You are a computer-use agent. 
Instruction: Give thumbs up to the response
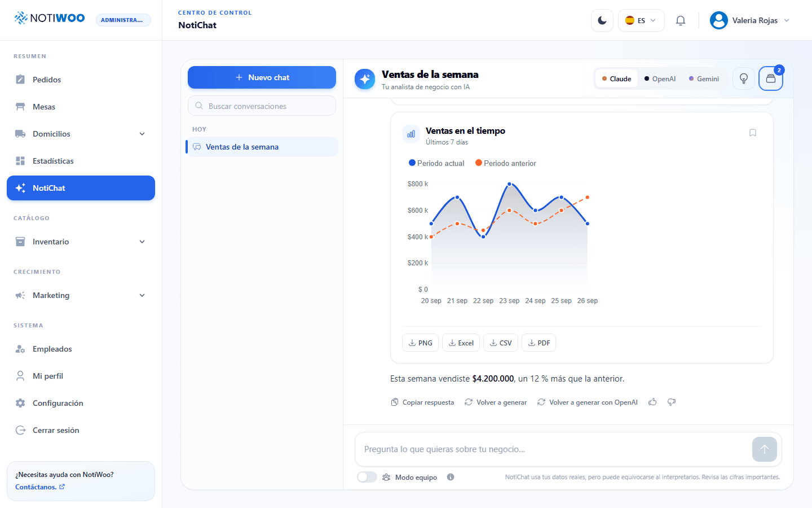click(652, 402)
